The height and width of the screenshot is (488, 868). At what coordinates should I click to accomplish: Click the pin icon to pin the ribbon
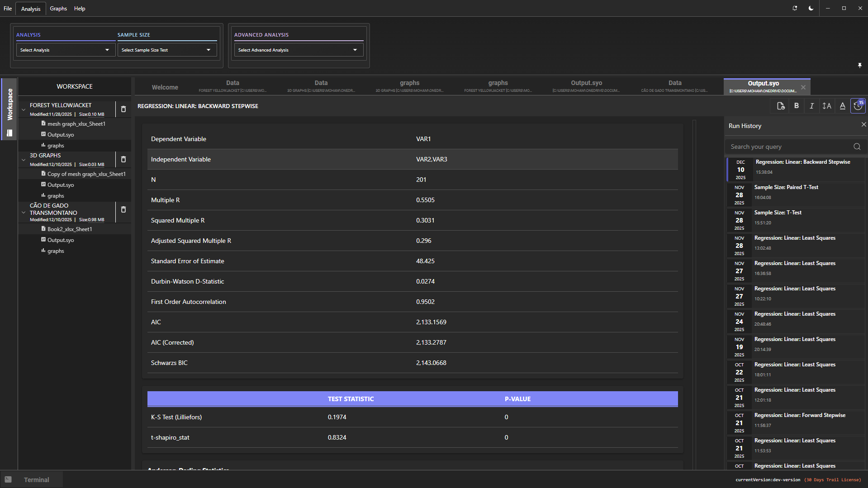pyautogui.click(x=859, y=66)
